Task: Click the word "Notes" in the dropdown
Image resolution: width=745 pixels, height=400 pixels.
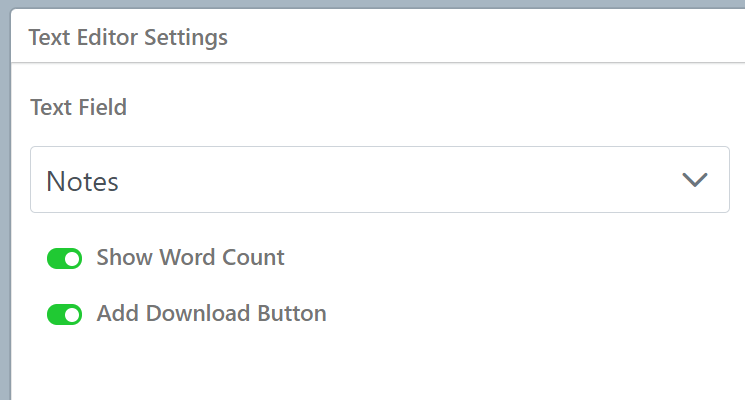Action: point(83,182)
